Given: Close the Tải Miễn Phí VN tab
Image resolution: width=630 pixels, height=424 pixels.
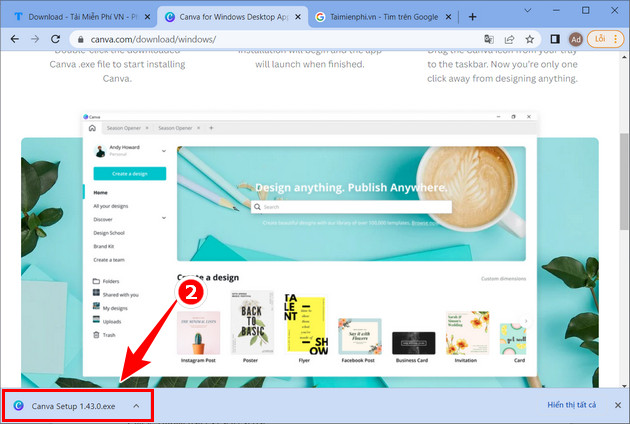Looking at the screenshot, I should pyautogui.click(x=147, y=17).
